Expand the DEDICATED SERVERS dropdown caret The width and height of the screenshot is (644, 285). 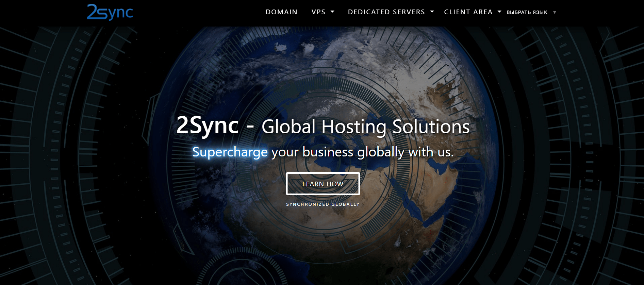click(432, 12)
